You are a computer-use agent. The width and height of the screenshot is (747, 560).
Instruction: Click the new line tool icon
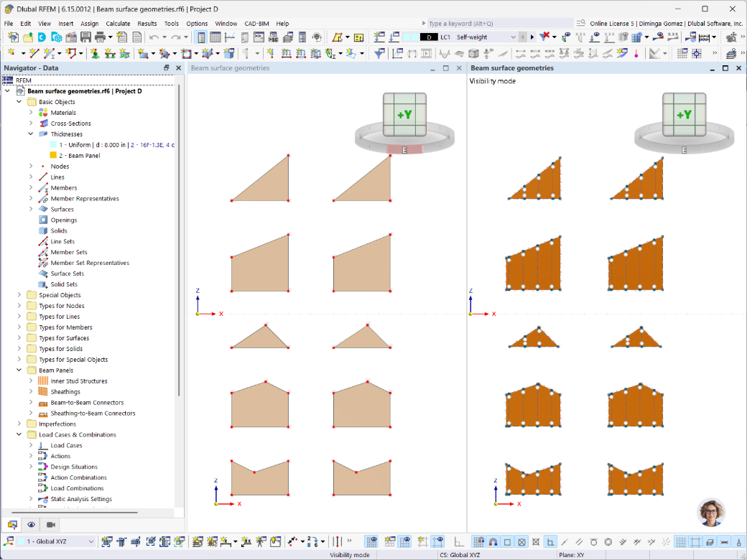[x=34, y=53]
